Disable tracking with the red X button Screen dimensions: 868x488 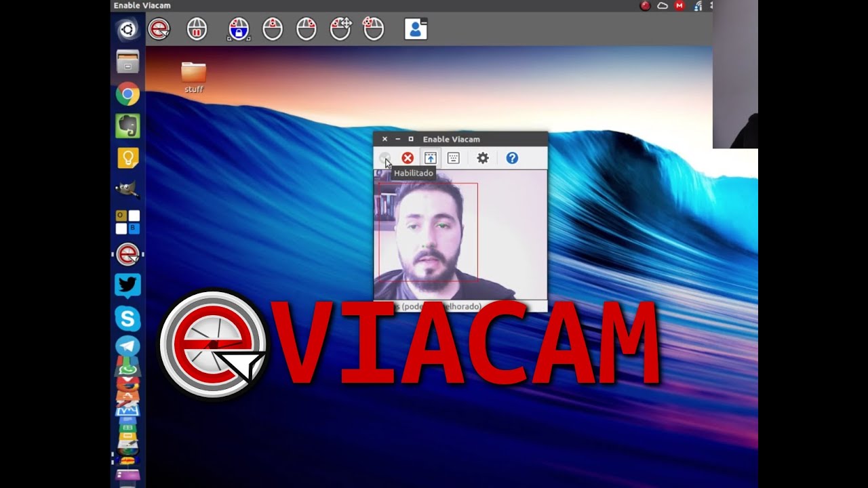coord(408,158)
